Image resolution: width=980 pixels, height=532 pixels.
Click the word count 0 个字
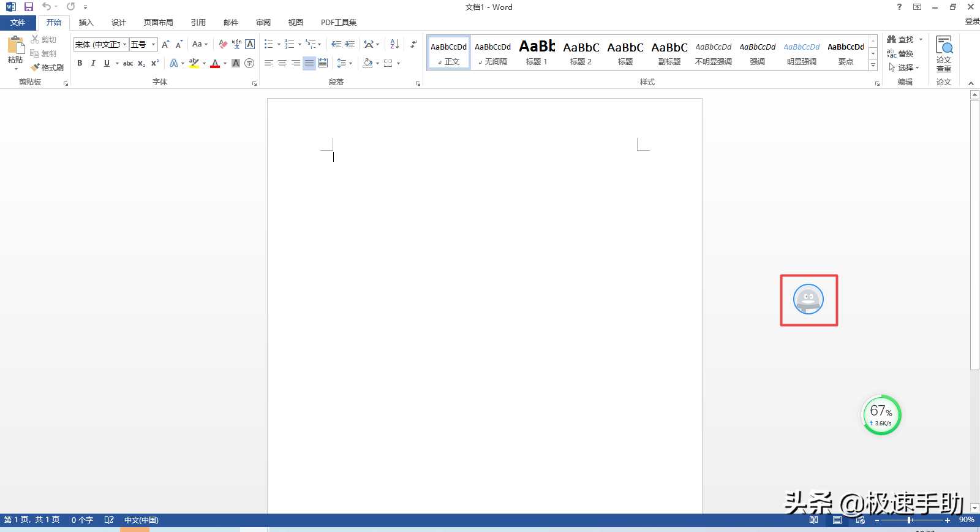(x=82, y=520)
